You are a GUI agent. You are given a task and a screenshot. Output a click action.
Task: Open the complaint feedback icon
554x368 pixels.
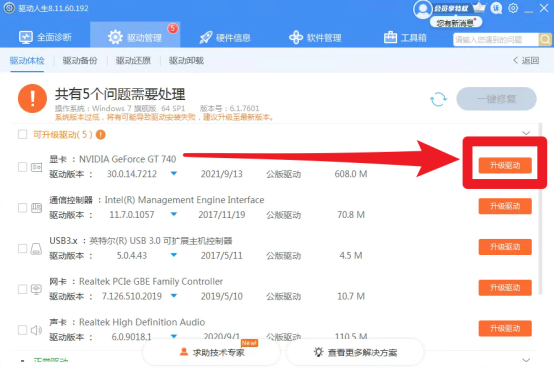point(496,8)
